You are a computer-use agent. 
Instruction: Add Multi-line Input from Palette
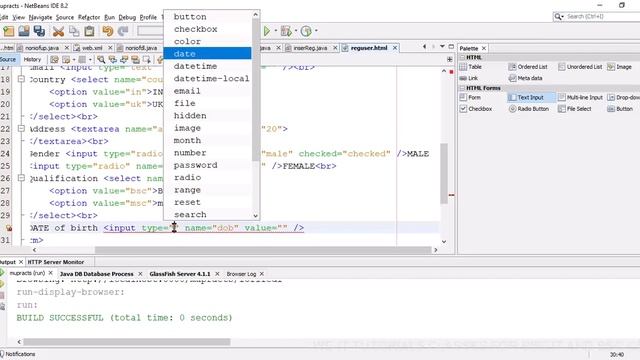click(580, 97)
